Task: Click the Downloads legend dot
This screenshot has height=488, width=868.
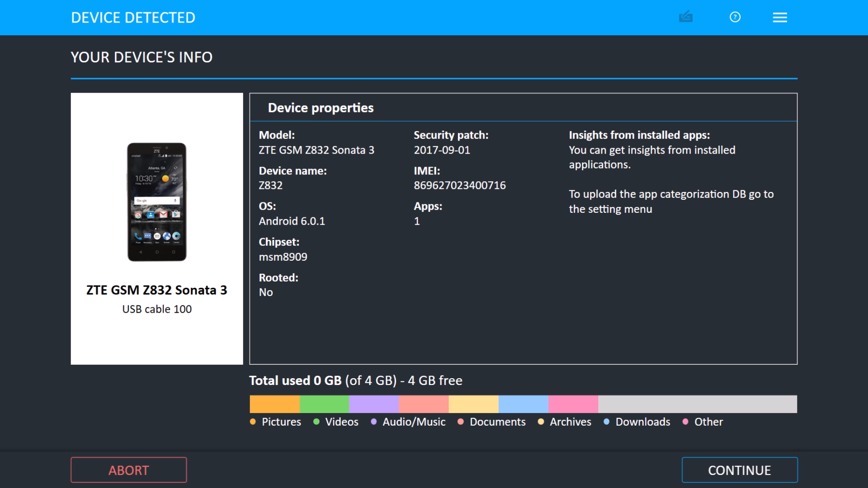Action: click(607, 422)
